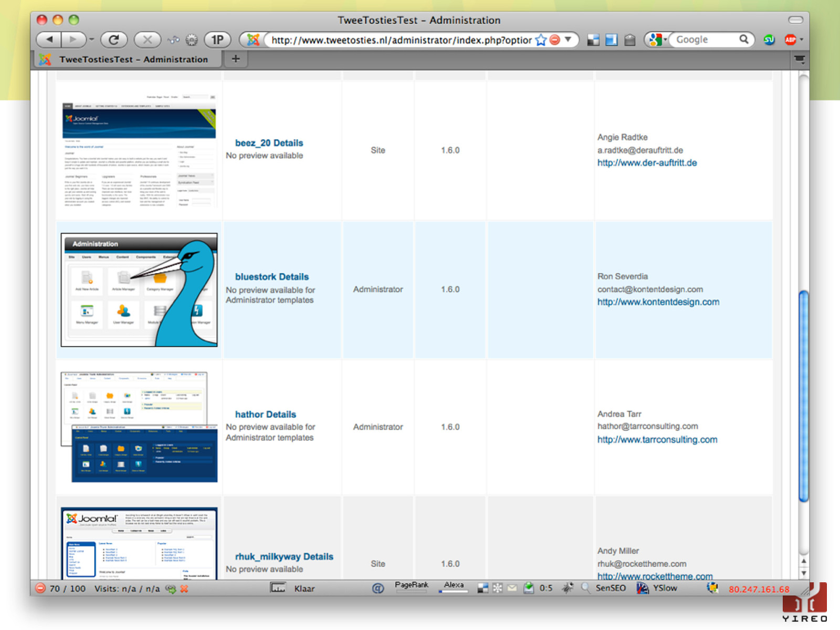This screenshot has width=840, height=630.
Task: Click the Alexa rank indicator in status bar
Action: [454, 586]
